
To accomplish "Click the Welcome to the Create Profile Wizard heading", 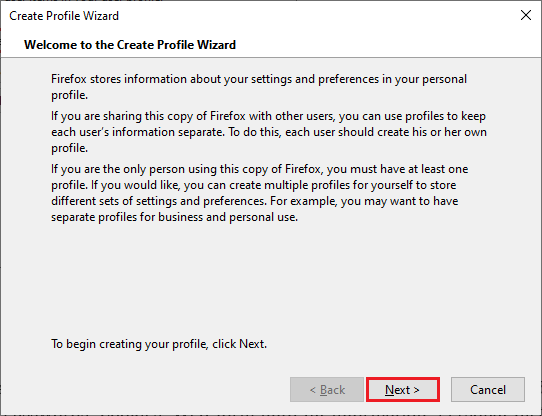I will (130, 45).
